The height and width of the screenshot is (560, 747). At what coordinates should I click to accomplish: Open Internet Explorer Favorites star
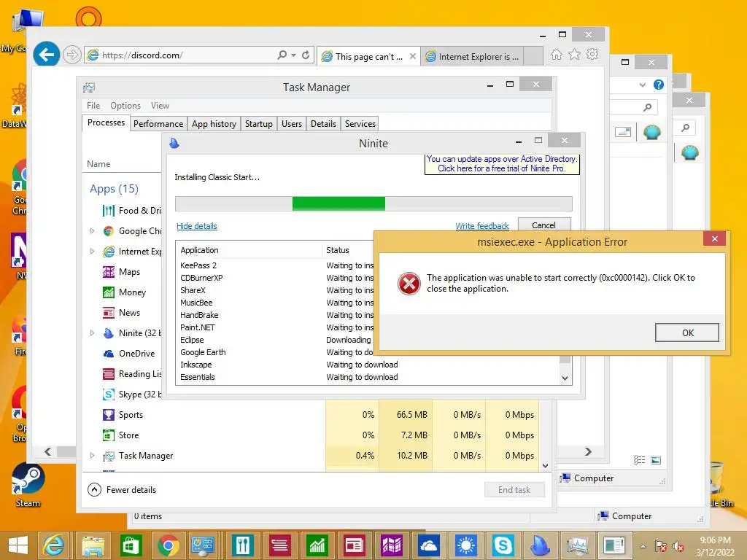[x=575, y=54]
